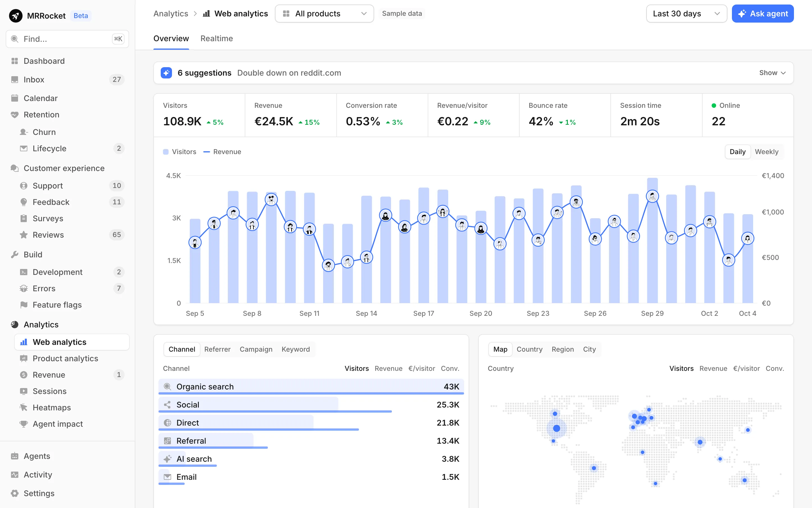Click the Ask agent button
Viewport: 812px width, 508px height.
pos(762,14)
